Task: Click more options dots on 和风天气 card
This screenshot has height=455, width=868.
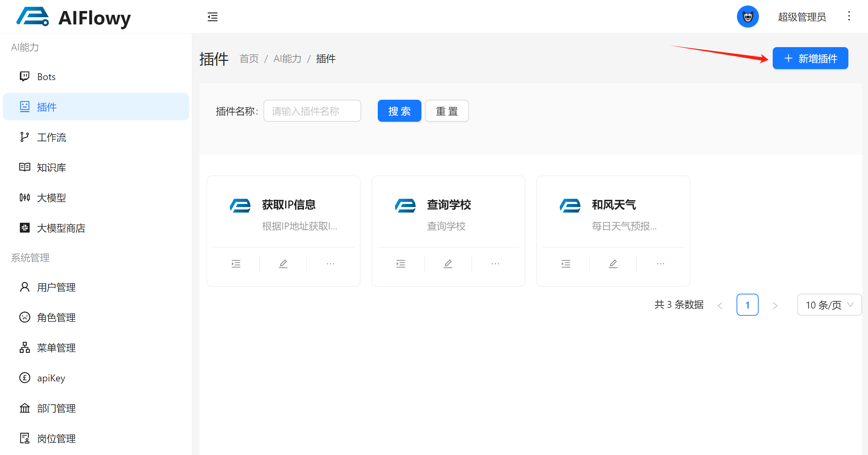Action: tap(660, 264)
